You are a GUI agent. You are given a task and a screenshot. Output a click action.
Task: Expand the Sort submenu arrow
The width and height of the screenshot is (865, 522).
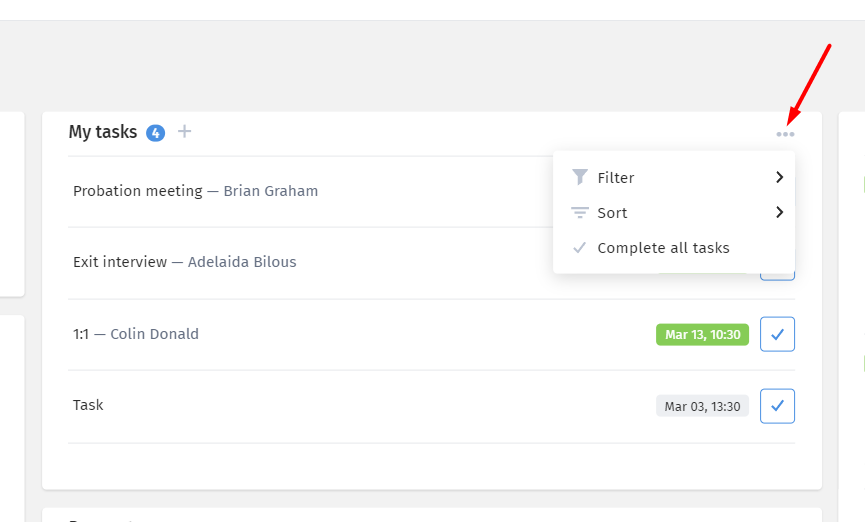pyautogui.click(x=779, y=212)
